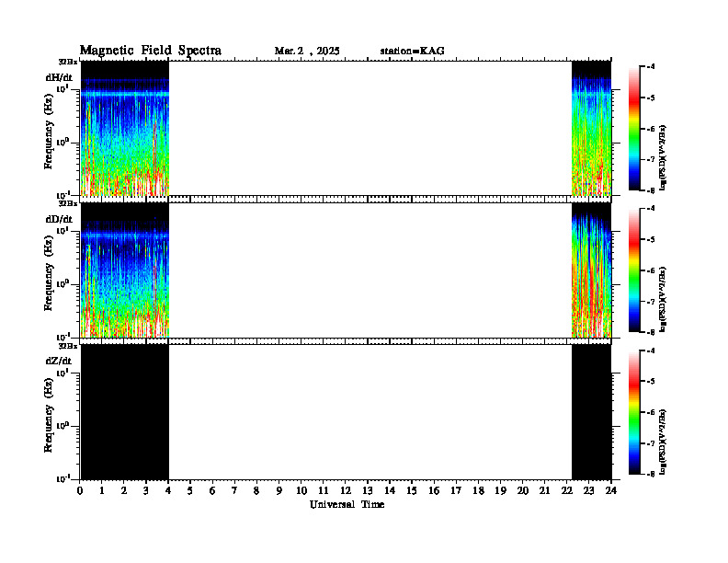The height and width of the screenshot is (563, 728).
Task: Click the 10^1 frequency tick label in dZ/dt panel
Action: [x=63, y=373]
